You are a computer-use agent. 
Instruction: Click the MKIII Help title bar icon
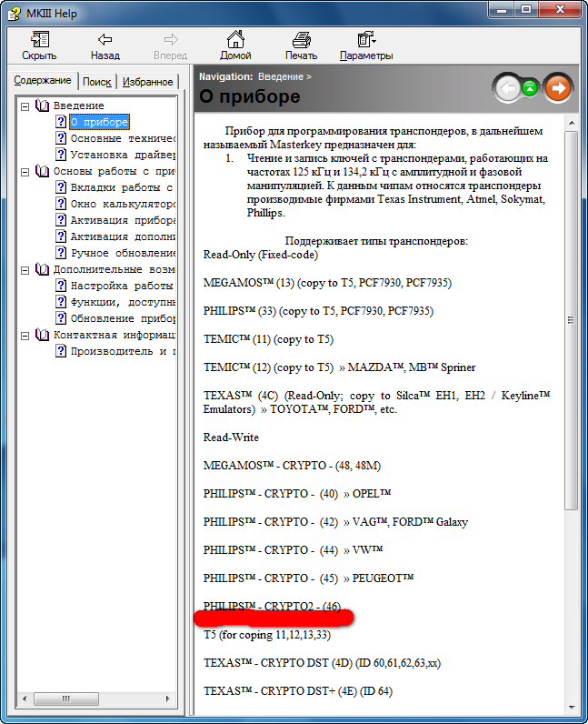pos(15,14)
